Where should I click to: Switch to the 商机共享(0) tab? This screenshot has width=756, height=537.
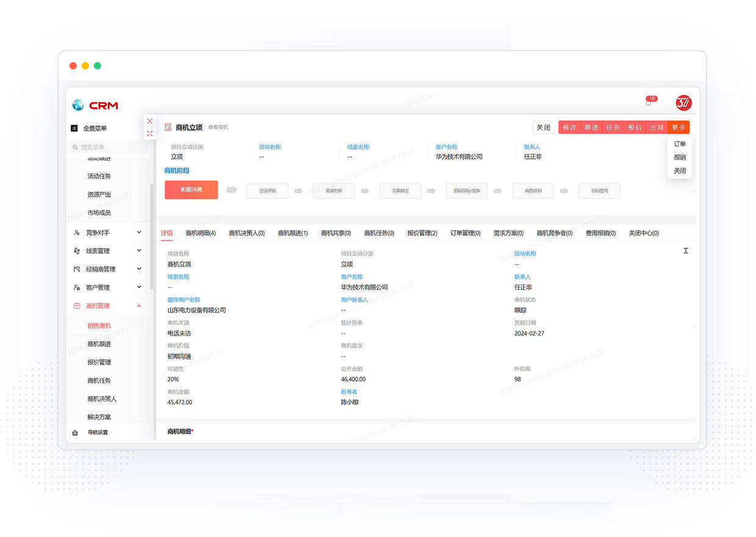[x=336, y=233]
